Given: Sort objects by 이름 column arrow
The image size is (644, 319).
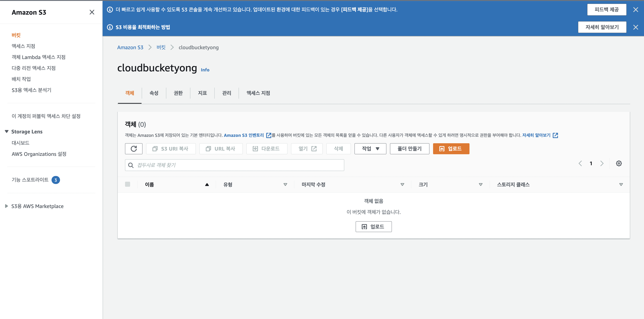Looking at the screenshot, I should 207,185.
